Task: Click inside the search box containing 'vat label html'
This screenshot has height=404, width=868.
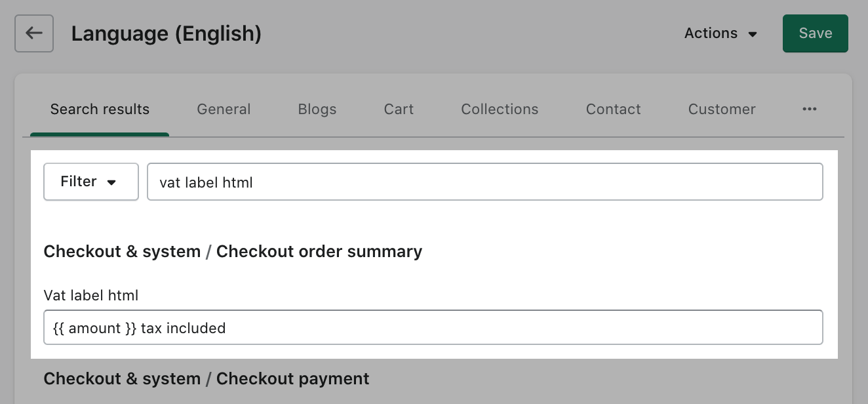Action: [485, 182]
